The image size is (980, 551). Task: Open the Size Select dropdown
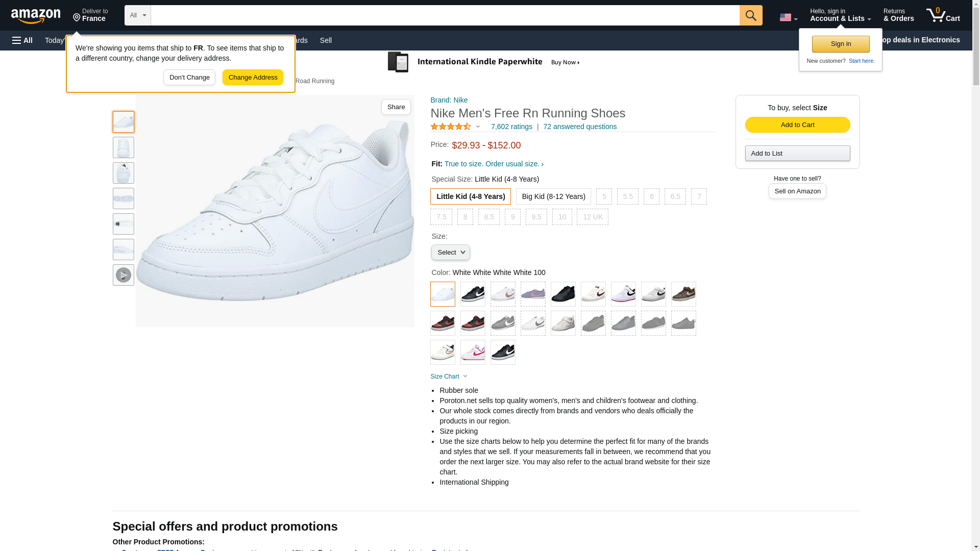coord(450,253)
